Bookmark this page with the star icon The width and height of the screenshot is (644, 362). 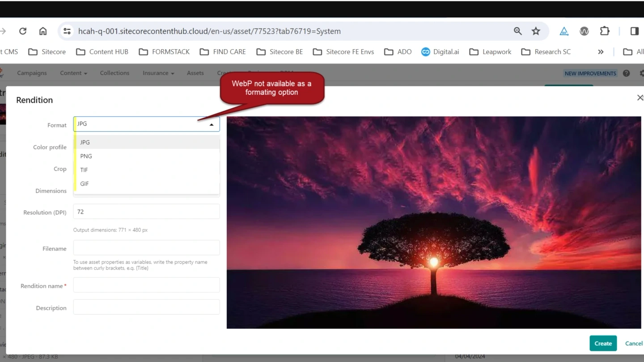(x=536, y=31)
